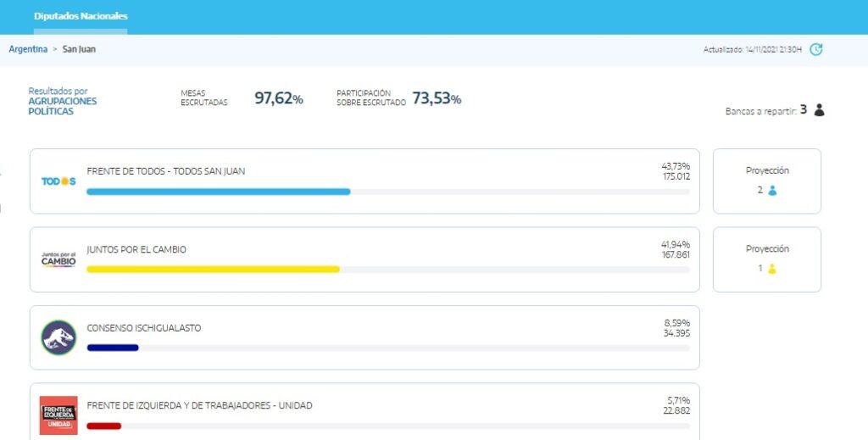Click the 41,94% vote percentage
This screenshot has height=440, width=868.
pos(676,245)
